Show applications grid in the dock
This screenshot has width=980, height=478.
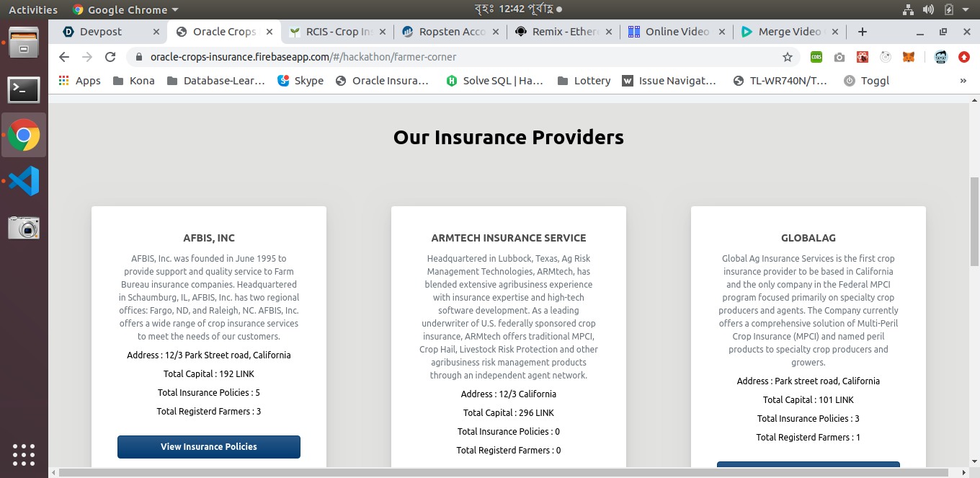click(24, 455)
